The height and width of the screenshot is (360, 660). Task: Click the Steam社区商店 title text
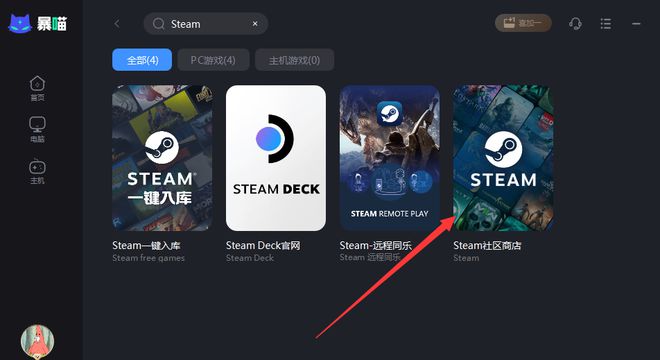point(487,245)
